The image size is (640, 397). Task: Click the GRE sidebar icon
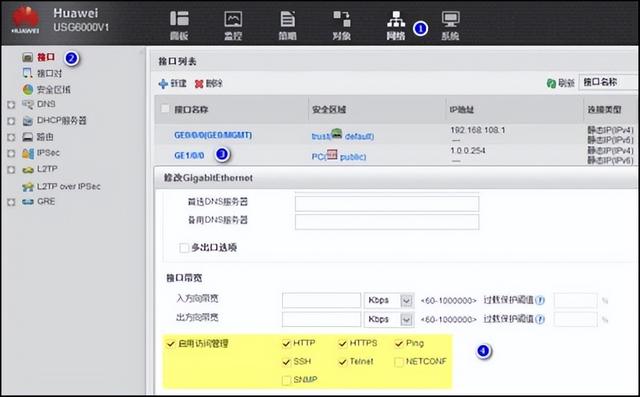tap(27, 202)
